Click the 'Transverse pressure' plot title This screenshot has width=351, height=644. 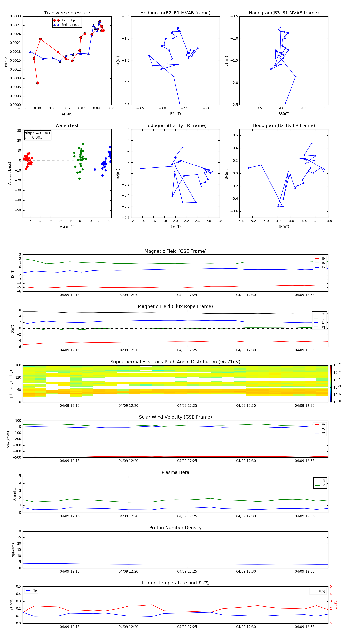click(67, 13)
